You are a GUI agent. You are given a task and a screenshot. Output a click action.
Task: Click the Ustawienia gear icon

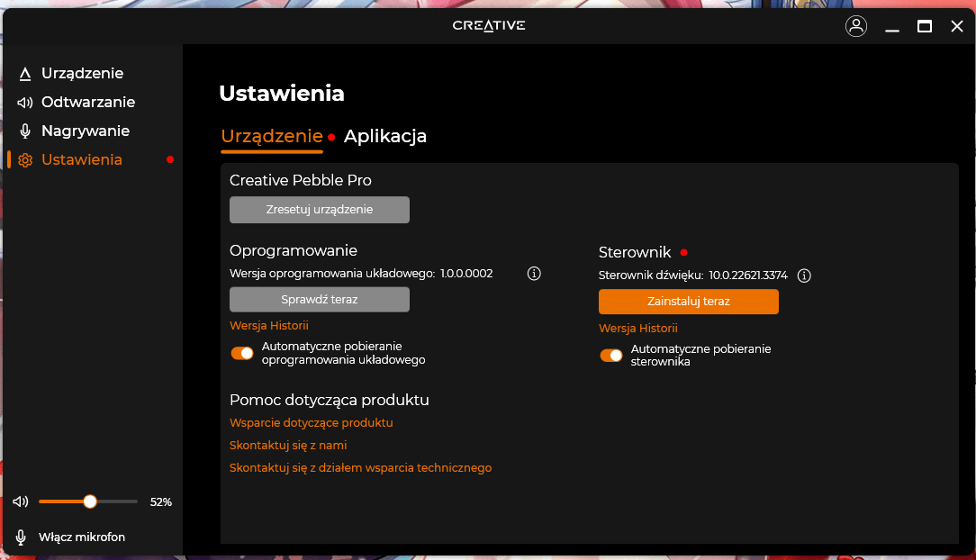click(x=25, y=159)
